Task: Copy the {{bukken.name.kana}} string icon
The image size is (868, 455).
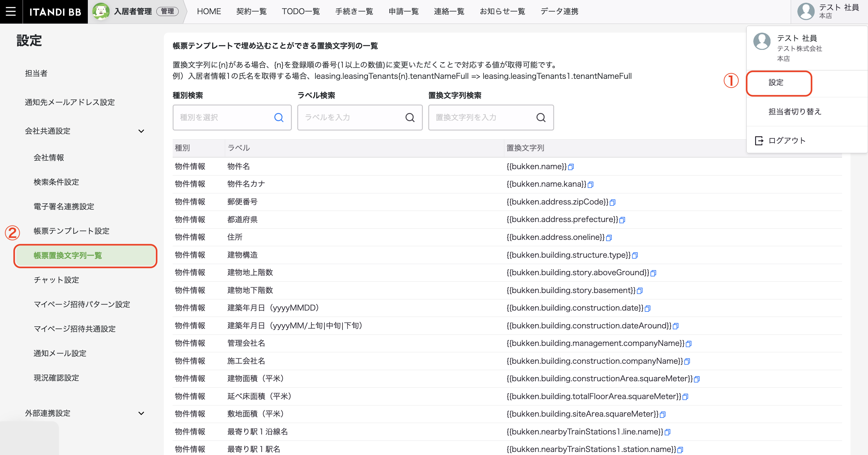Action: 590,185
